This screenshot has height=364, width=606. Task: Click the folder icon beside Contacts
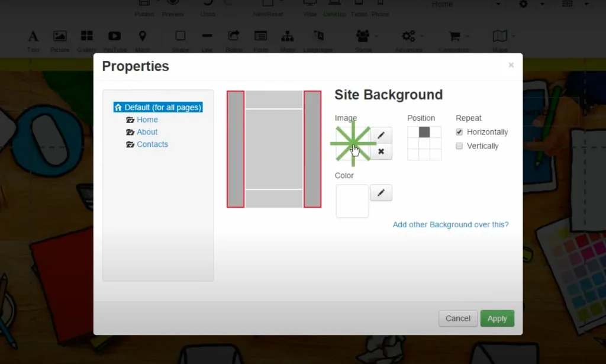point(130,144)
